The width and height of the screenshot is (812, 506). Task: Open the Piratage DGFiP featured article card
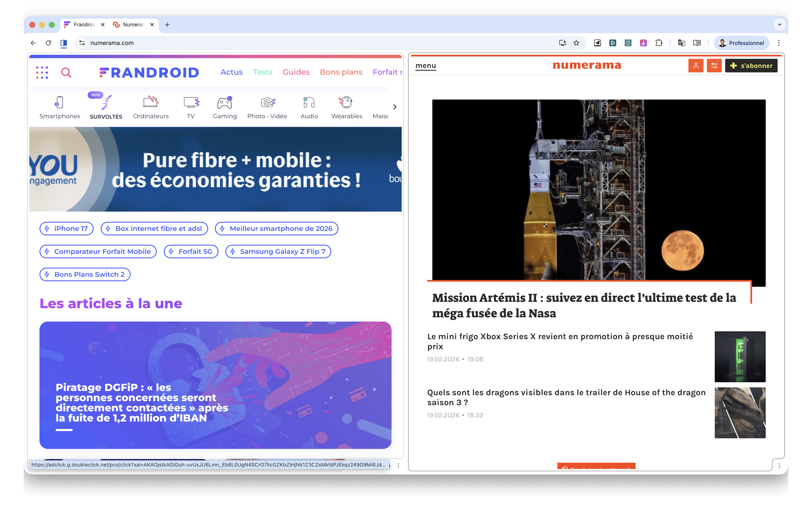click(x=215, y=385)
